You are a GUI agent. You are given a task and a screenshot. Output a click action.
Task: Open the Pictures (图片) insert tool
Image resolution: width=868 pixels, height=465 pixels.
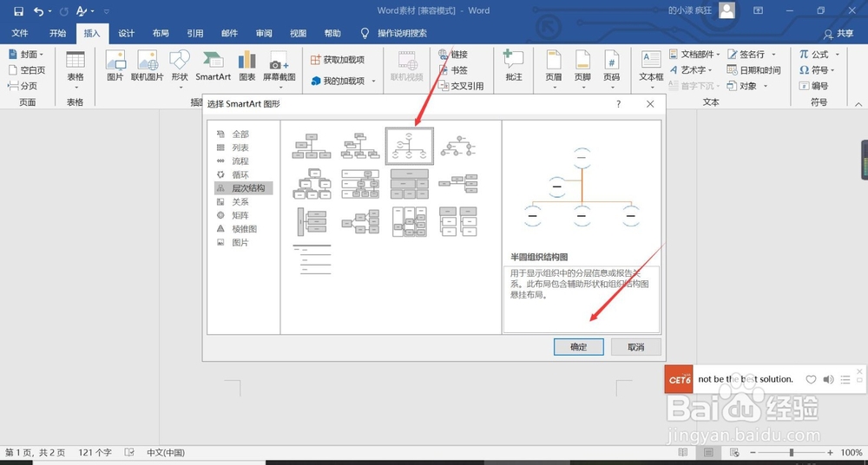click(115, 66)
